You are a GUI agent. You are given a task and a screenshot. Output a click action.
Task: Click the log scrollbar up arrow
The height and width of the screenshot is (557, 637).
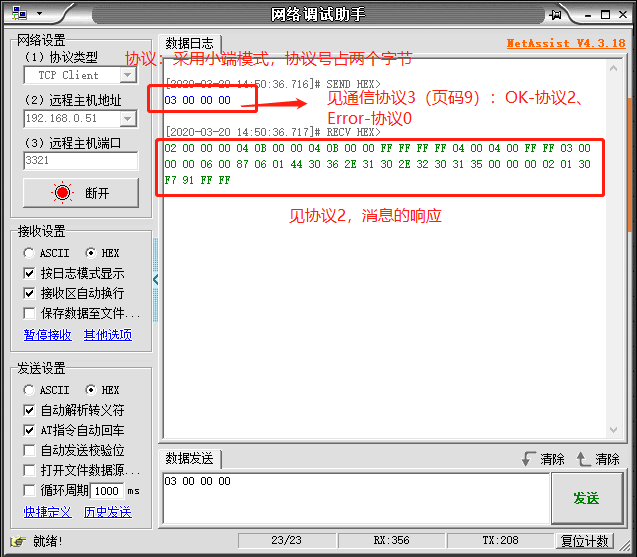[613, 69]
